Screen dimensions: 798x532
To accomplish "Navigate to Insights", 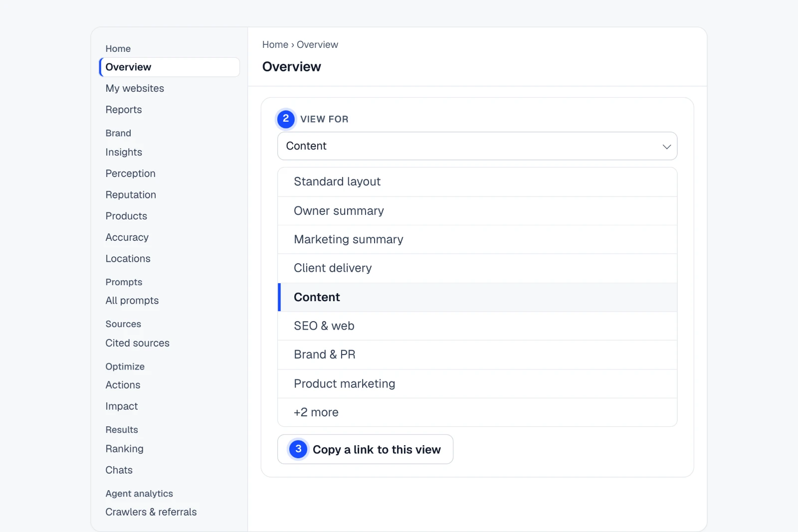I will (x=124, y=152).
